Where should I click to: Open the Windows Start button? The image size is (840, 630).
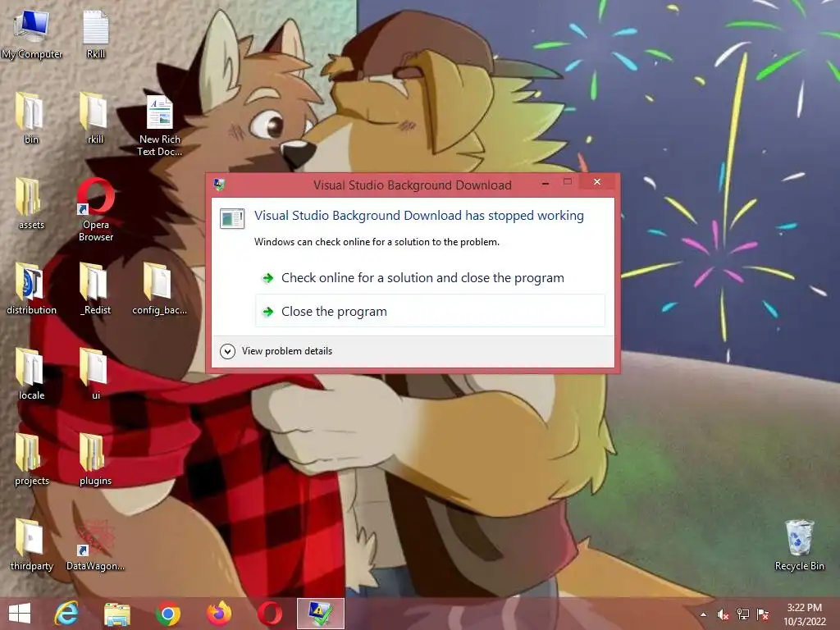[20, 614]
